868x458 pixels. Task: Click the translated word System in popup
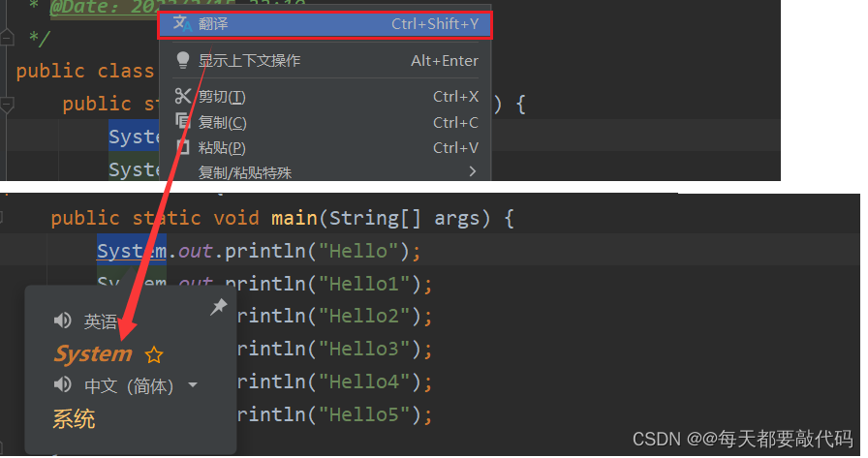pos(93,354)
